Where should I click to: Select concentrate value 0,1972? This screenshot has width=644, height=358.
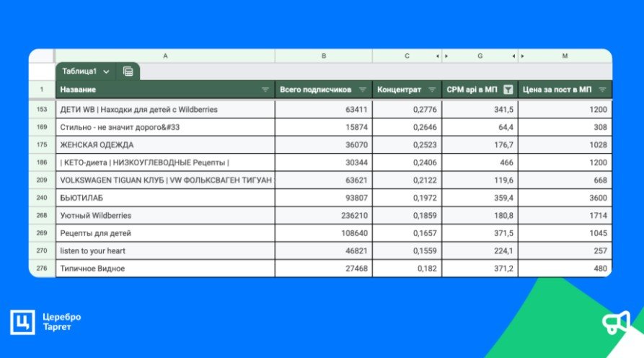(x=407, y=198)
